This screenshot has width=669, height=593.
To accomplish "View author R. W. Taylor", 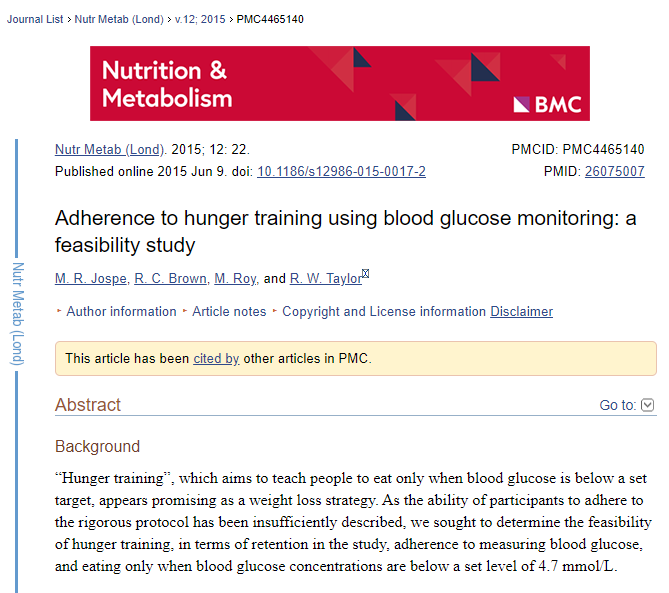I will coord(326,279).
